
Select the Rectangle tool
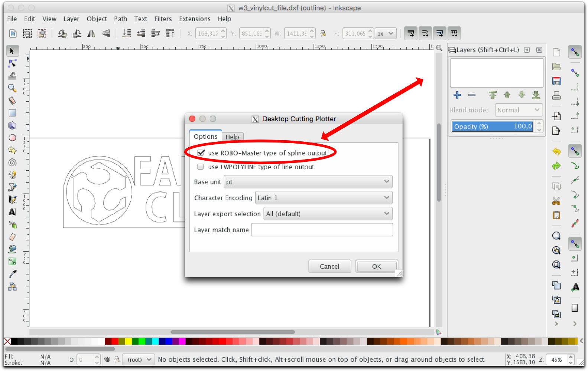pos(12,113)
